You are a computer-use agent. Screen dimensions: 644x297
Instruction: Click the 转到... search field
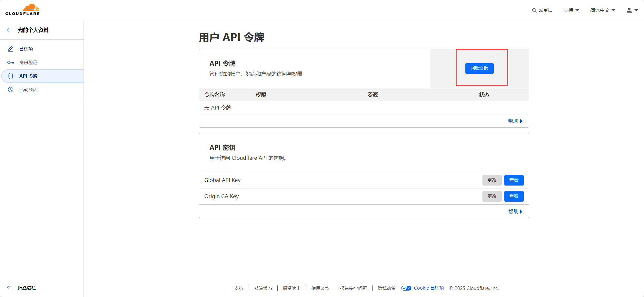pyautogui.click(x=542, y=10)
